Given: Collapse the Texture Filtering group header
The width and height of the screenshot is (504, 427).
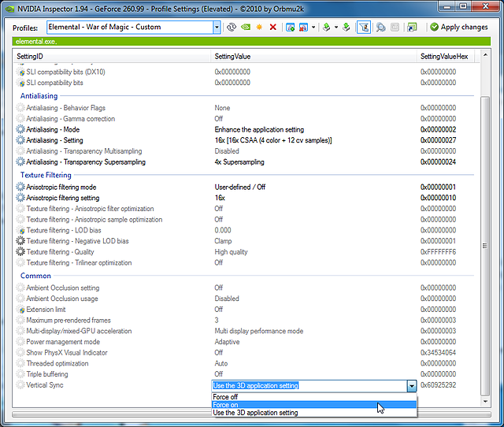Looking at the screenshot, I should coord(46,175).
